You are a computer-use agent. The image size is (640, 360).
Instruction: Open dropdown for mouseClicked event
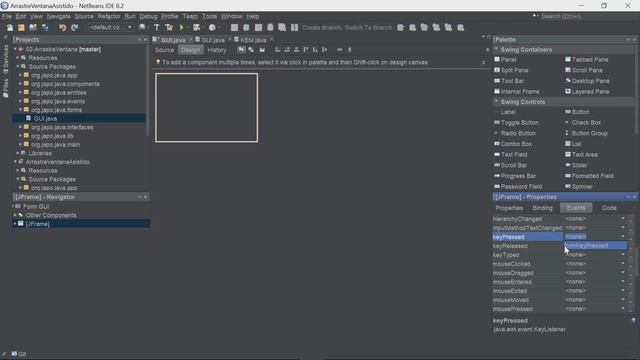tap(623, 264)
